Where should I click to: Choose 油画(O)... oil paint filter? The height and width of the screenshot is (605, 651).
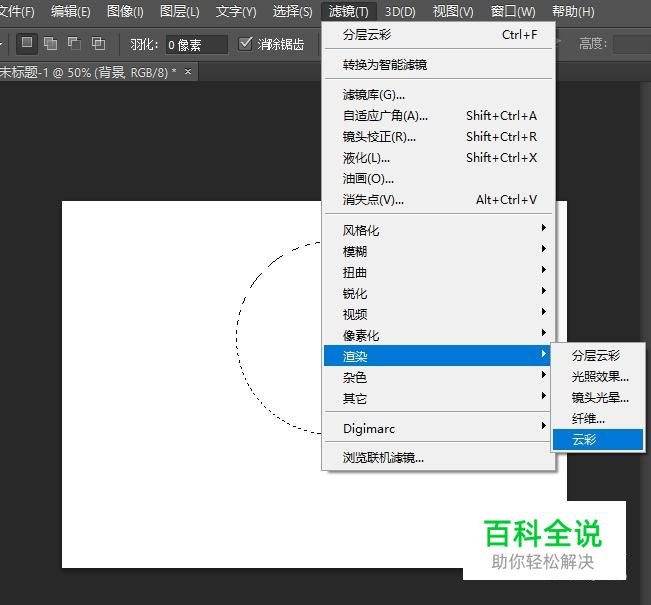click(x=438, y=179)
